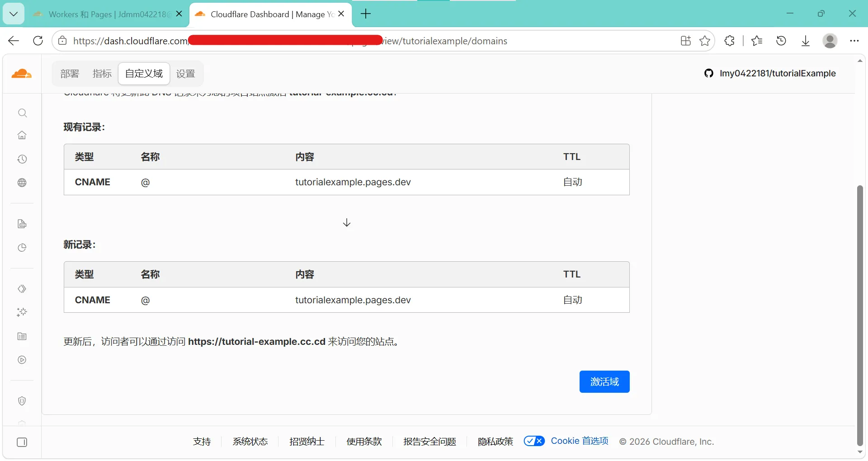Open browser extensions puzzle icon
868x461 pixels.
point(729,41)
